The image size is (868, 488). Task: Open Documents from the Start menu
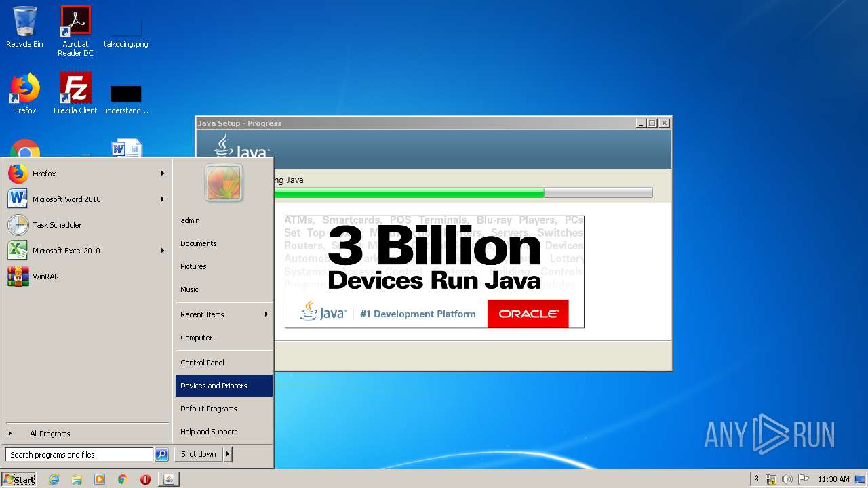point(224,243)
